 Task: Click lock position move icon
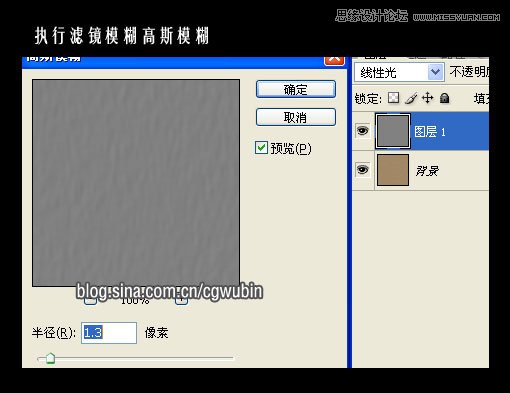[428, 98]
